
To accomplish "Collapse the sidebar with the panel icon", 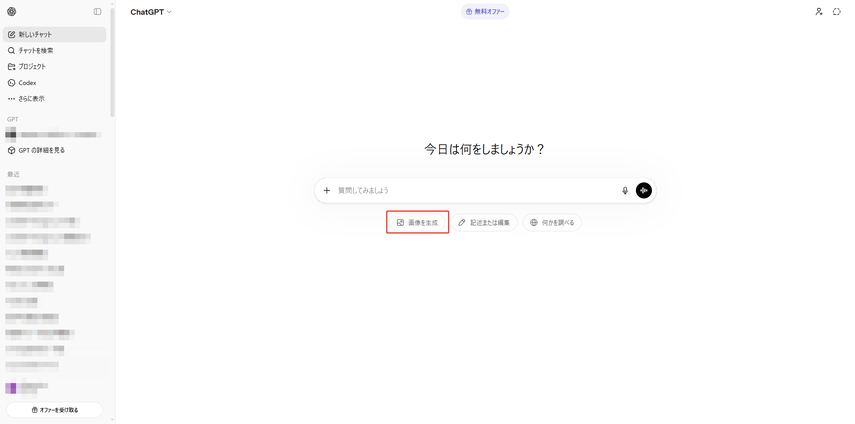I will [97, 11].
